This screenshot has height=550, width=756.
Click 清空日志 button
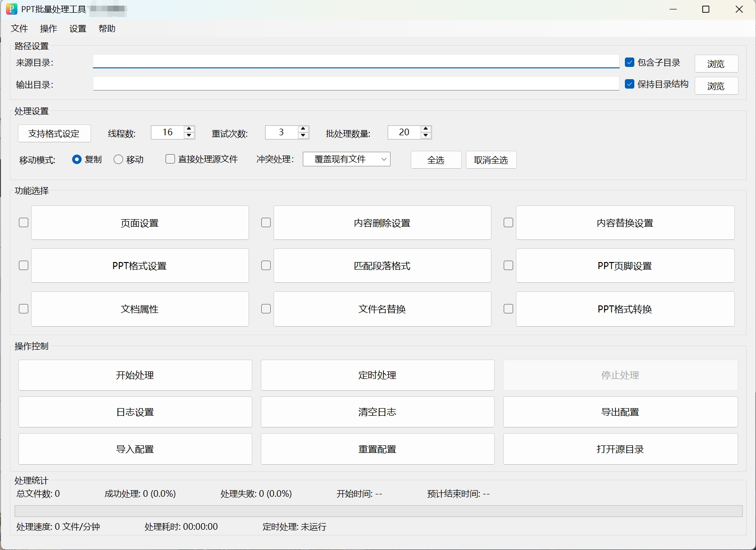tap(378, 412)
